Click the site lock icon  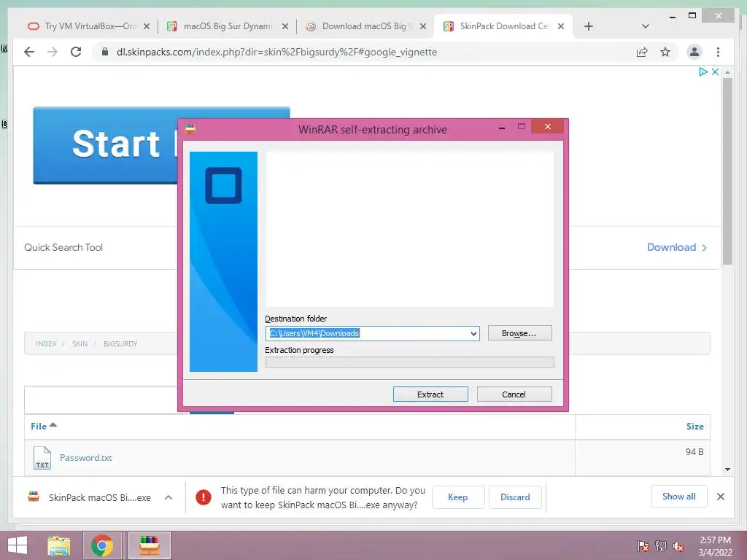(105, 52)
